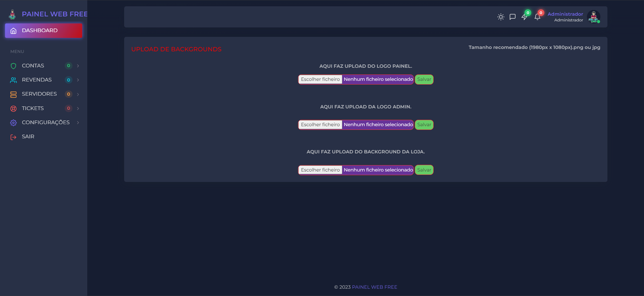Save the logo admin upload
This screenshot has width=644, height=296.
424,125
